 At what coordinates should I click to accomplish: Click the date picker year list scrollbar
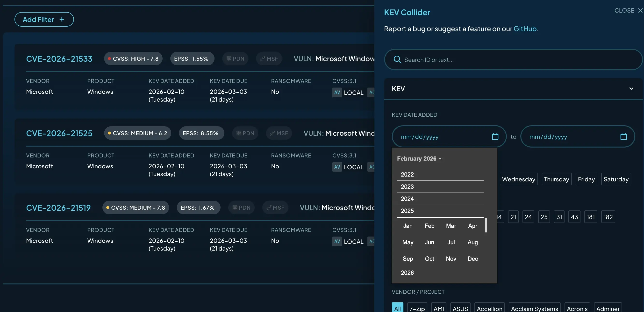coord(486,225)
